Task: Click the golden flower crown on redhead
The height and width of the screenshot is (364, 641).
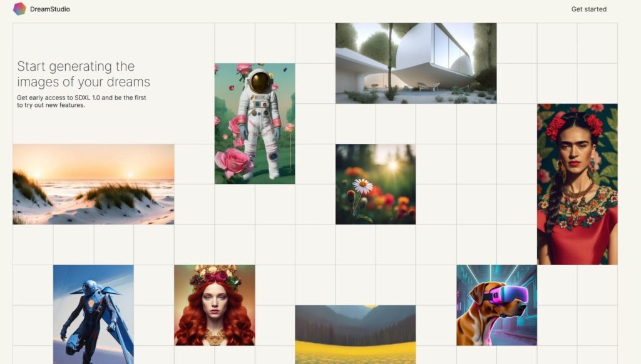Action: [x=214, y=276]
